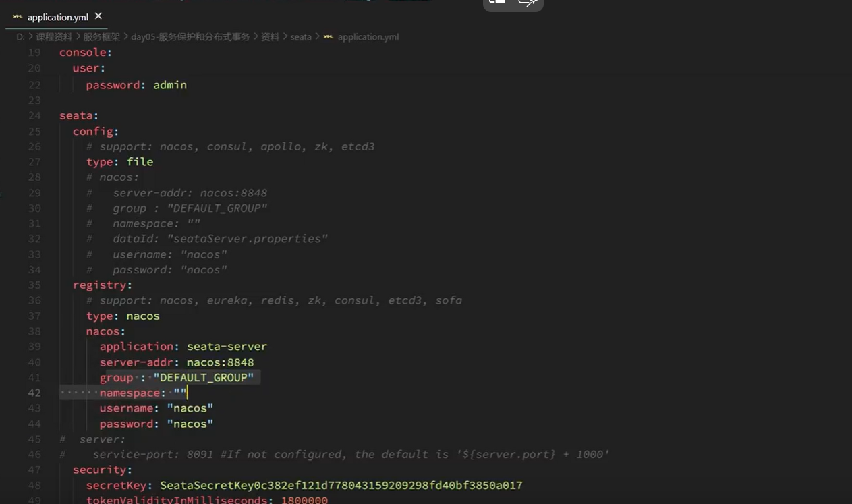Viewport: 852px width, 504px height.
Task: Open the D: breadcrumb segment
Action: click(20, 37)
